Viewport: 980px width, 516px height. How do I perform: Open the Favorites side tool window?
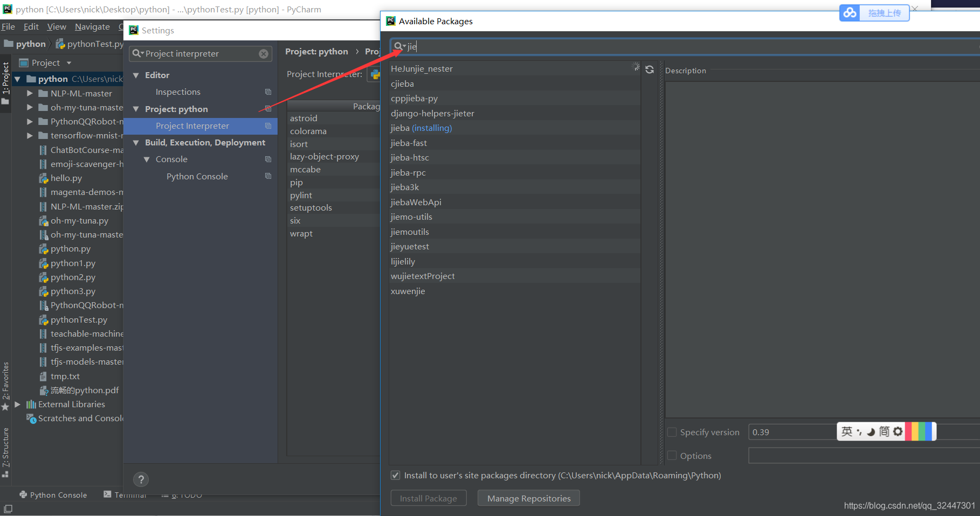(5, 386)
